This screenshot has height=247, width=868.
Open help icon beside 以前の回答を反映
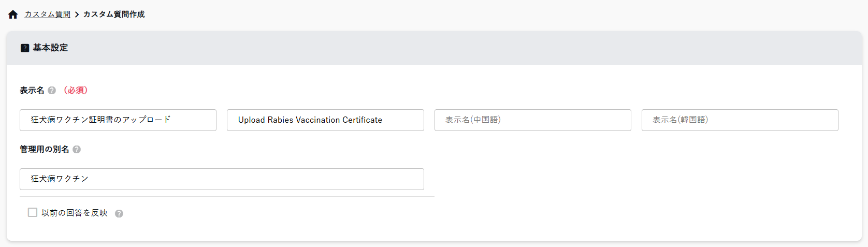point(119,214)
